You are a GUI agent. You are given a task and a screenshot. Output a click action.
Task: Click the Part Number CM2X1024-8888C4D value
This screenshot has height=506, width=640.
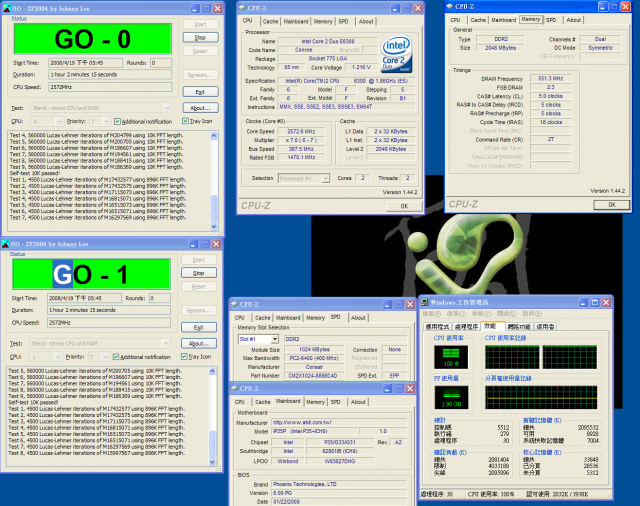coord(313,375)
